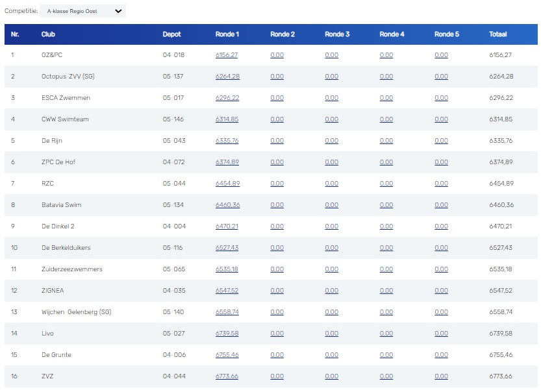Click ZIGNEA Ronde 5 score link

441,291
